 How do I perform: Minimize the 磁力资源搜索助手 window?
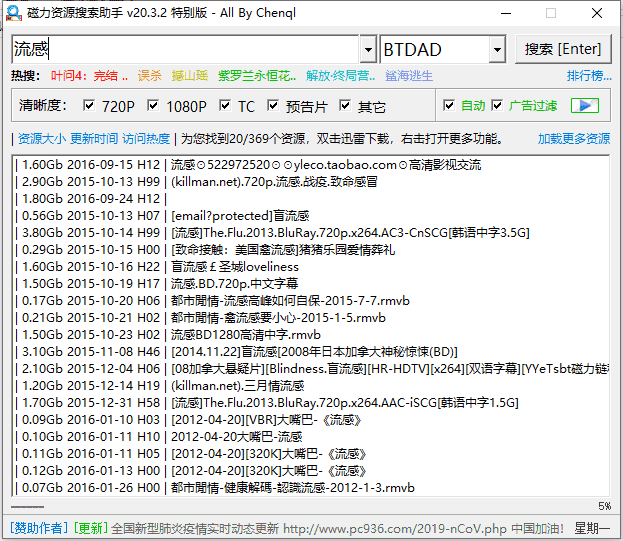coord(506,14)
